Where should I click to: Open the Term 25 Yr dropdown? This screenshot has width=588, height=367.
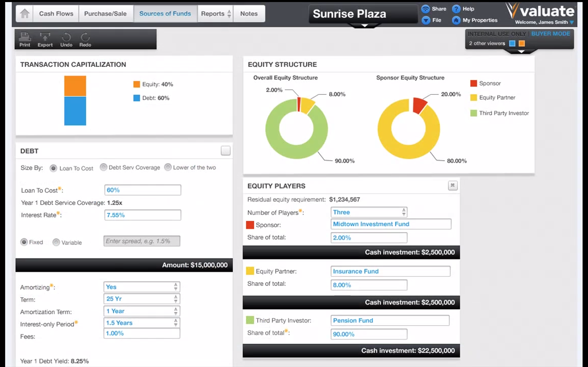click(x=142, y=299)
